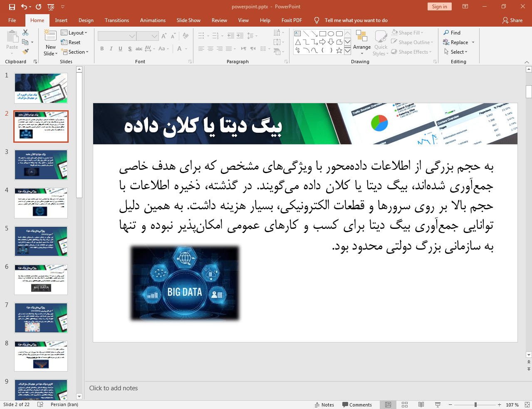The height and width of the screenshot is (409, 532).
Task: Open the Arrange options
Action: (x=361, y=42)
